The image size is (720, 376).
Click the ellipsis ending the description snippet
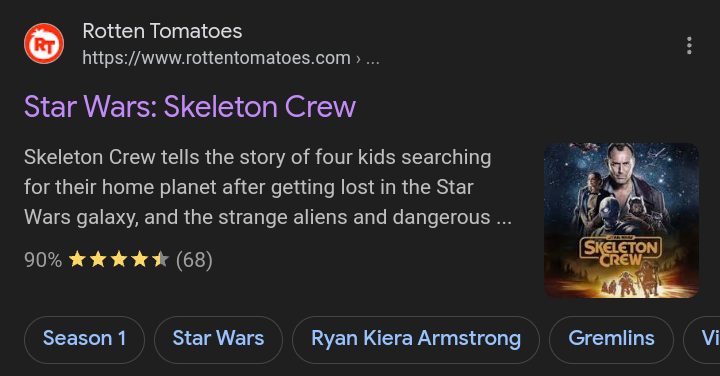click(504, 219)
